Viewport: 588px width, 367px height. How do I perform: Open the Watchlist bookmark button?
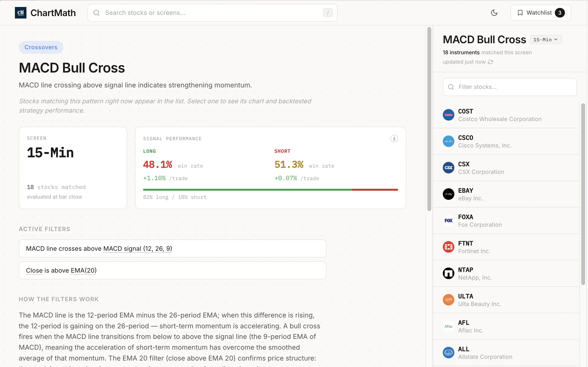click(x=541, y=13)
